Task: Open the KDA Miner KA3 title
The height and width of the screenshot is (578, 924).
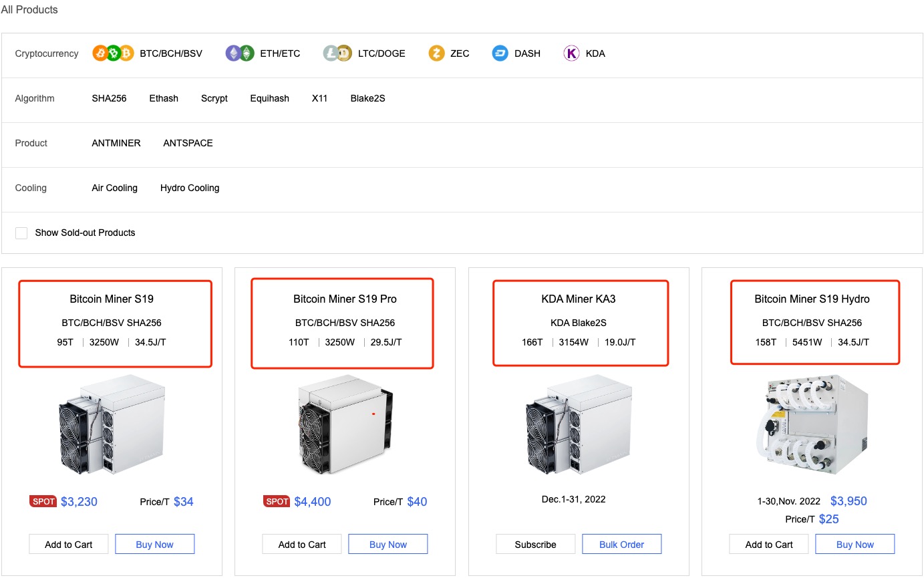Action: tap(579, 299)
